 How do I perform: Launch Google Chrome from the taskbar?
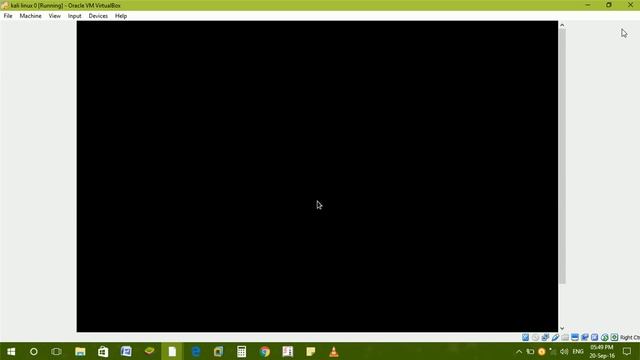point(264,351)
